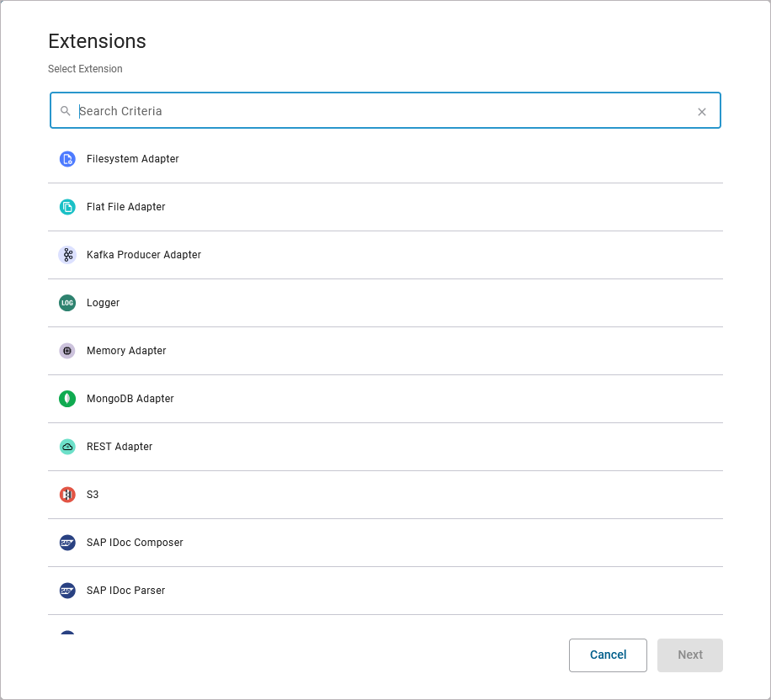The height and width of the screenshot is (700, 771).
Task: Click the REST Adapter cloud icon
Action: [67, 447]
